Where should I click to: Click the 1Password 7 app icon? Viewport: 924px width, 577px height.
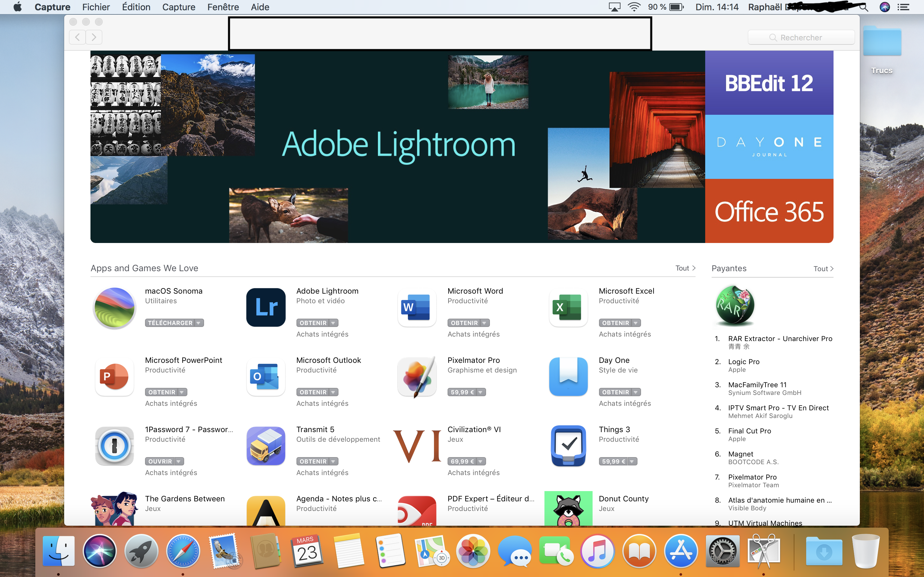pos(115,446)
